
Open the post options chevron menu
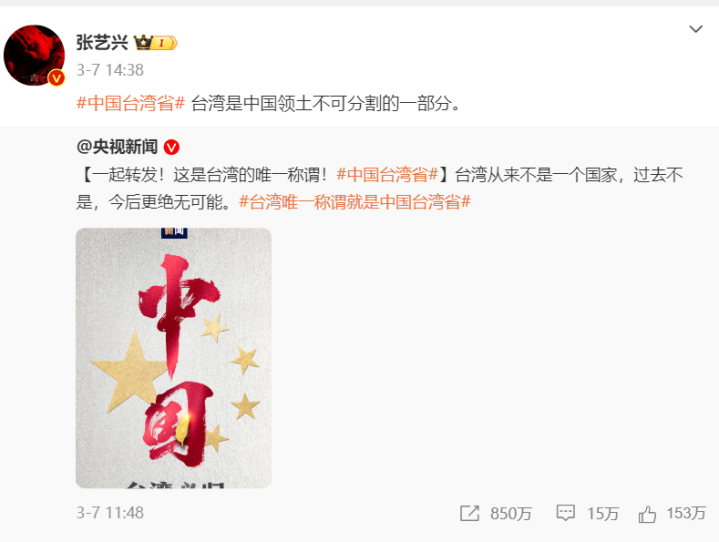click(696, 29)
